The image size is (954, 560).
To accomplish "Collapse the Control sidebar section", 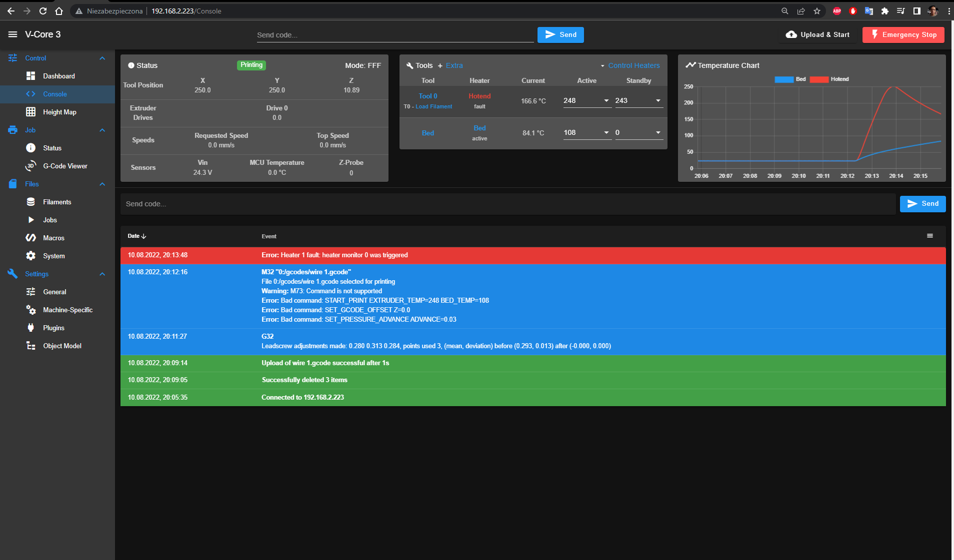I will tap(102, 58).
